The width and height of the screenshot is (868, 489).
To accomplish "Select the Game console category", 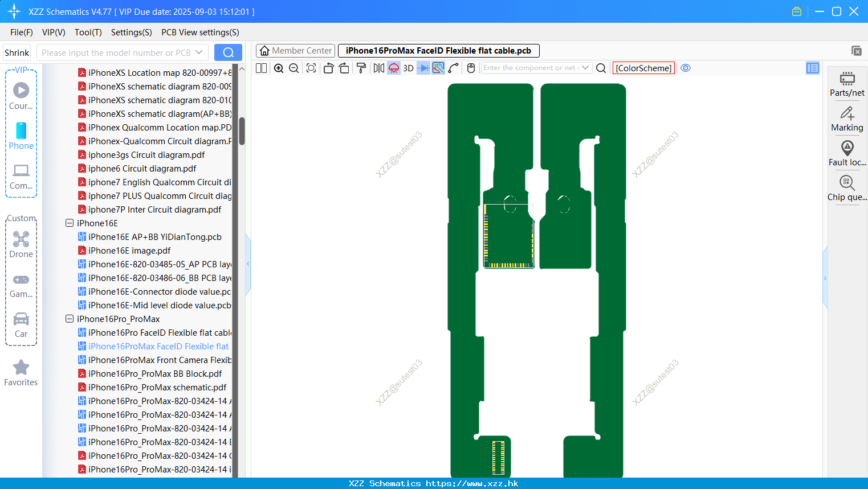I will click(x=21, y=285).
